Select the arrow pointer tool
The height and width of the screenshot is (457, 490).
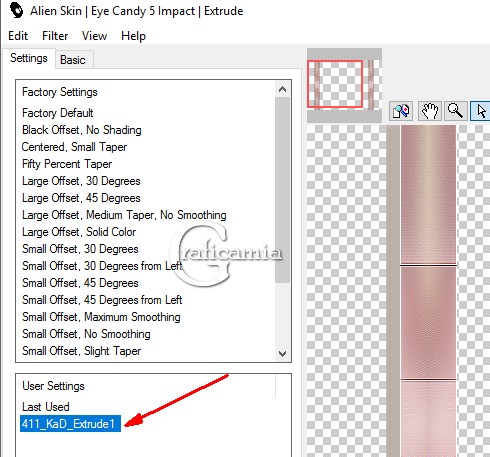coord(481,111)
